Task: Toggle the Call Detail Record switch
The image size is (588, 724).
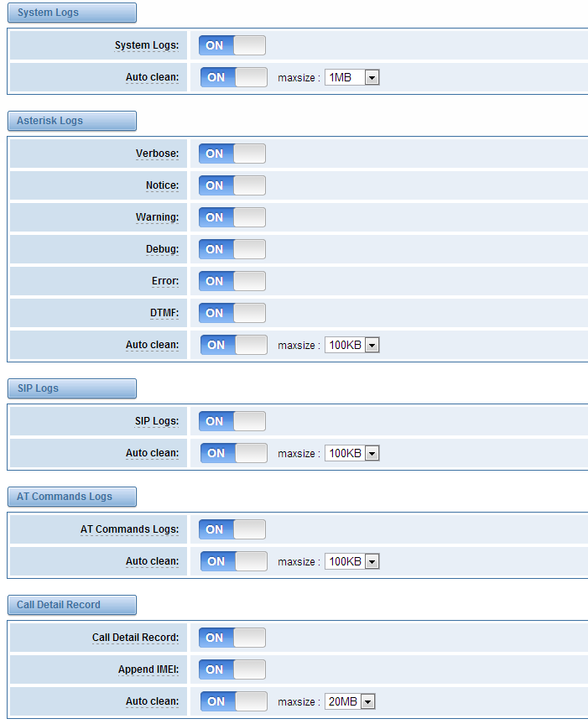Action: click(232, 638)
